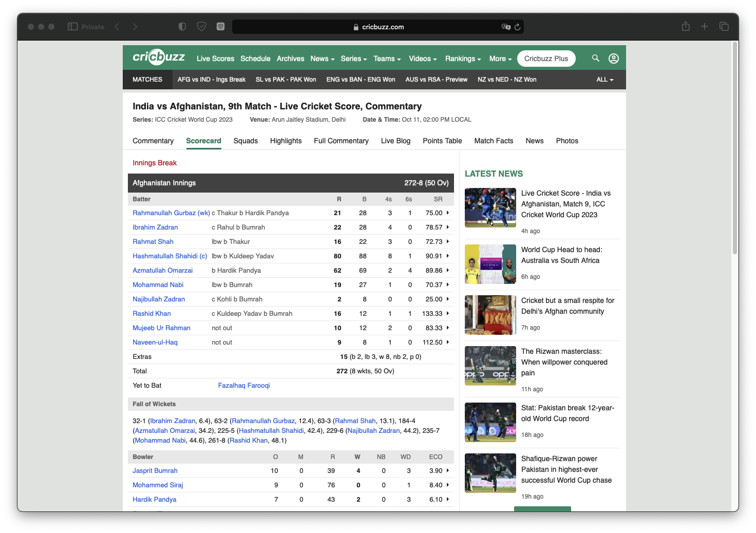The width and height of the screenshot is (756, 533).
Task: Open the Privacy Report shield icon
Action: click(201, 26)
